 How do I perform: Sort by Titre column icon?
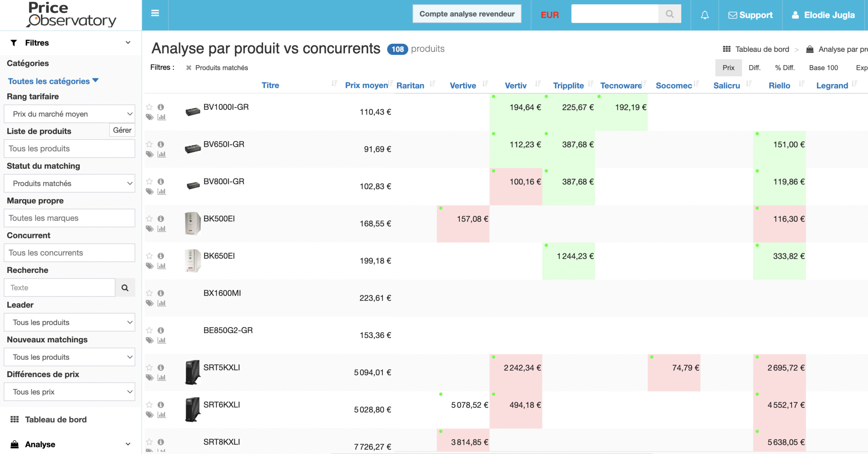[334, 83]
